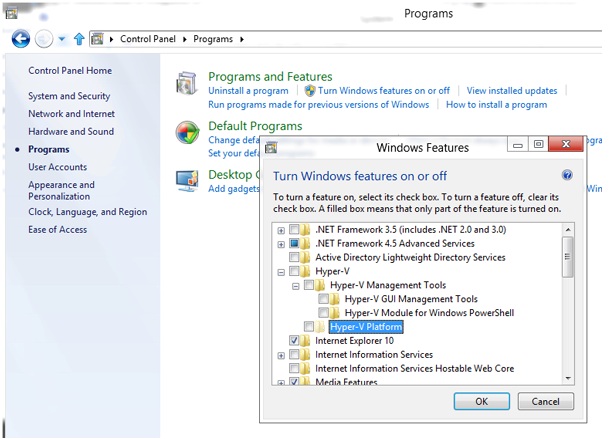Click the Control Panel icon in address bar
Screen dimensions: 616x439
coord(97,39)
